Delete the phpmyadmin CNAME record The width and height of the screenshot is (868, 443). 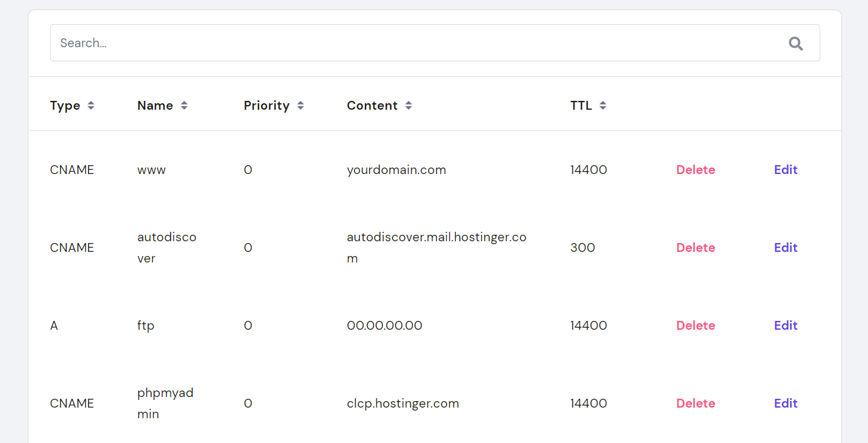coord(696,403)
